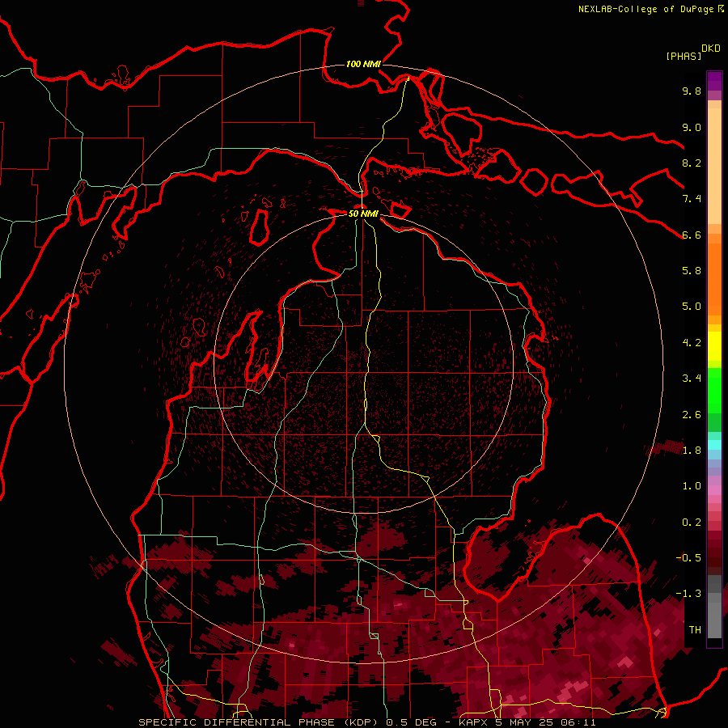Click the 6.6 scale value
Screen dimensions: 728x728
coord(692,235)
